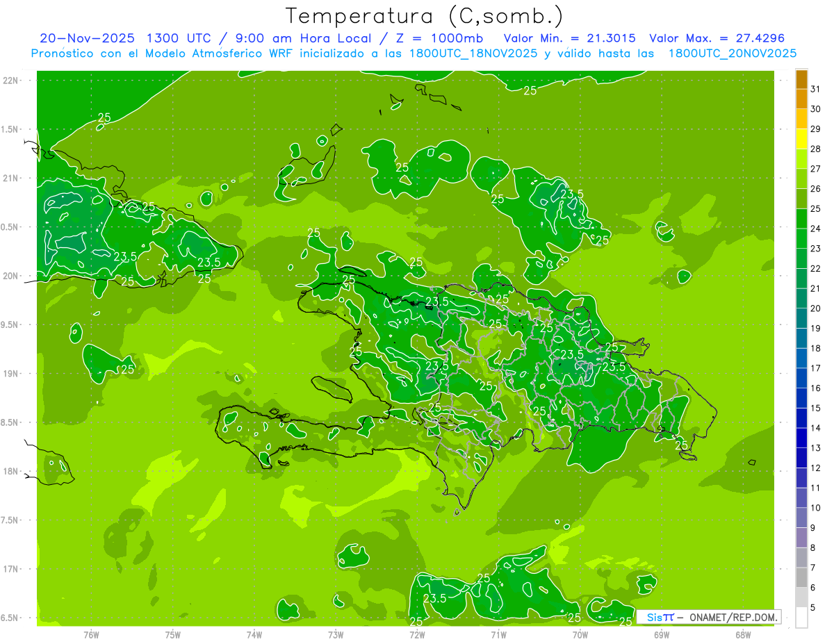Viewport: 834px width, 644px height.
Task: Click legend value 19 on color scale
Action: (816, 328)
